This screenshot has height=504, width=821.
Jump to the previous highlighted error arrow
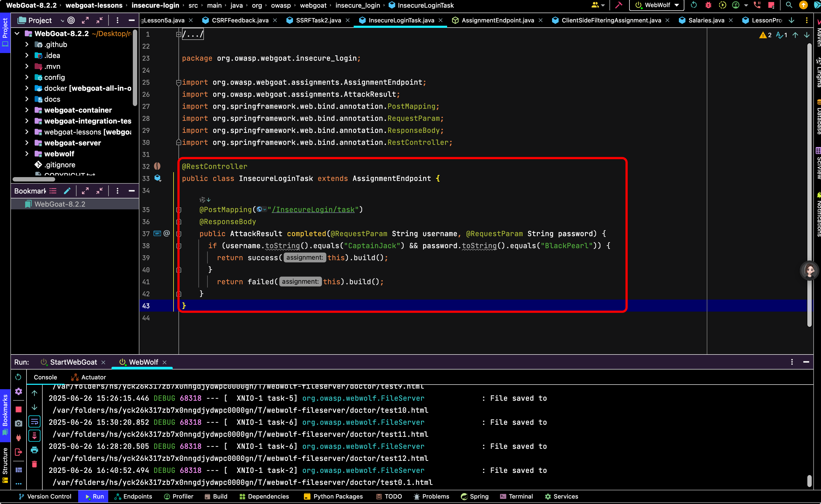coord(795,35)
